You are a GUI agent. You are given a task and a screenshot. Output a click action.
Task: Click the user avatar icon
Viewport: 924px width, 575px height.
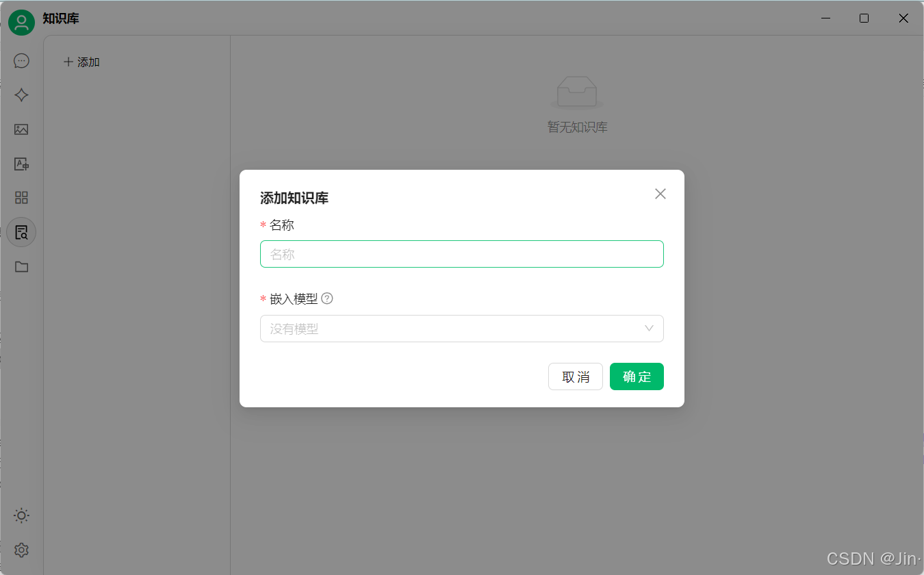pyautogui.click(x=21, y=23)
